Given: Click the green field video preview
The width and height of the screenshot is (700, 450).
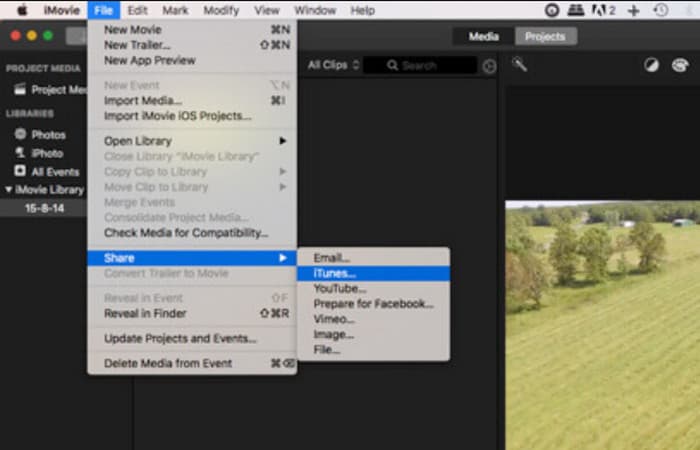Looking at the screenshot, I should (x=603, y=325).
